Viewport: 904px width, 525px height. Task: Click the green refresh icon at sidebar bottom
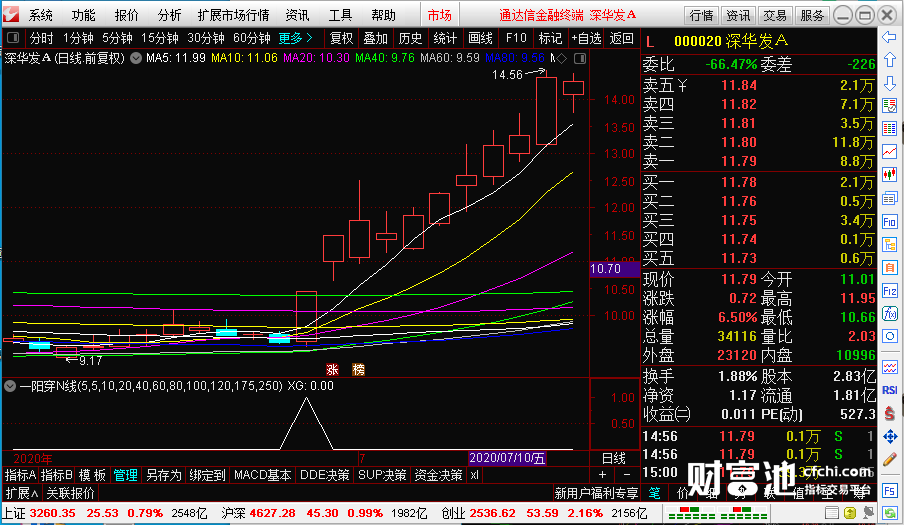point(889,512)
